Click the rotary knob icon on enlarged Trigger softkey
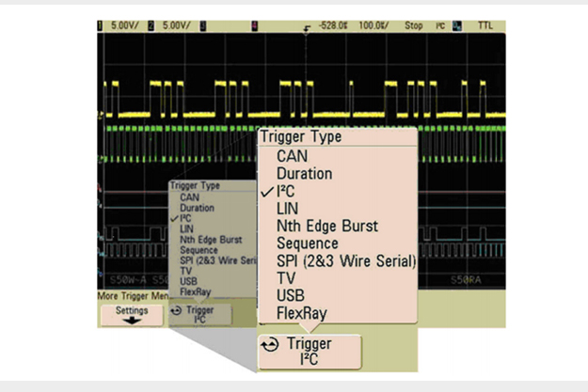 [269, 345]
